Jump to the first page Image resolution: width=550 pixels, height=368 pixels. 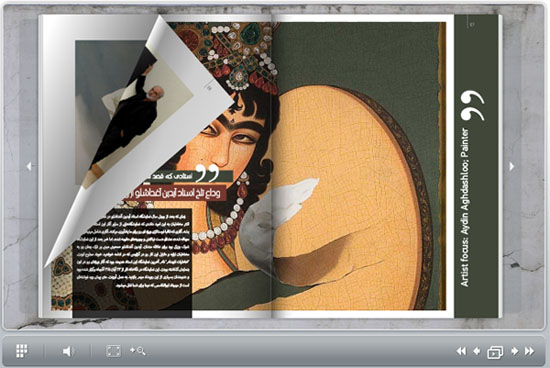(x=461, y=351)
